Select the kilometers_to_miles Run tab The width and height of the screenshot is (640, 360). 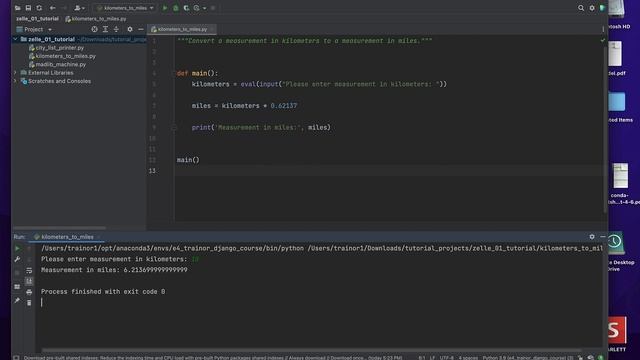click(x=67, y=237)
